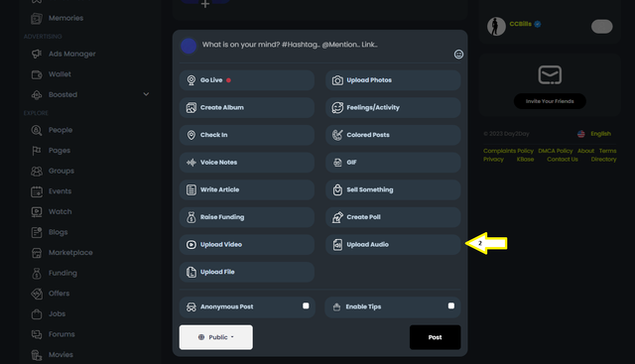Select the Upload Photos camera icon

tap(337, 80)
